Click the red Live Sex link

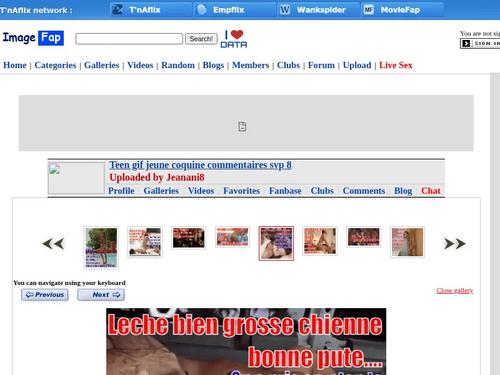click(x=396, y=65)
